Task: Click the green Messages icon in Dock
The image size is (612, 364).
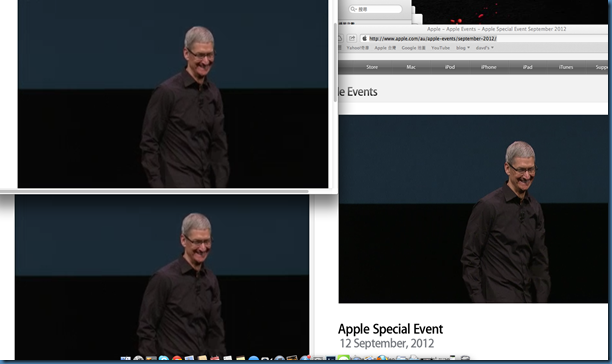Action: (x=344, y=359)
